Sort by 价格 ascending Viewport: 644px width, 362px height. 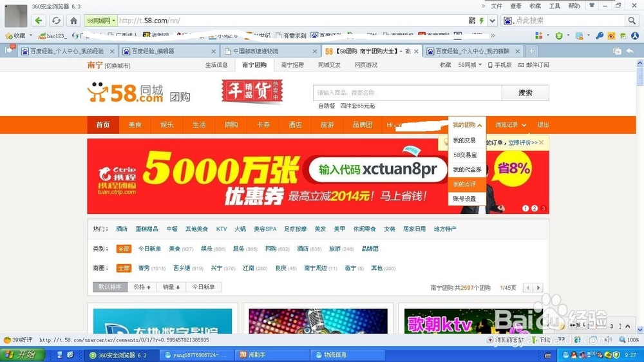coord(142,287)
